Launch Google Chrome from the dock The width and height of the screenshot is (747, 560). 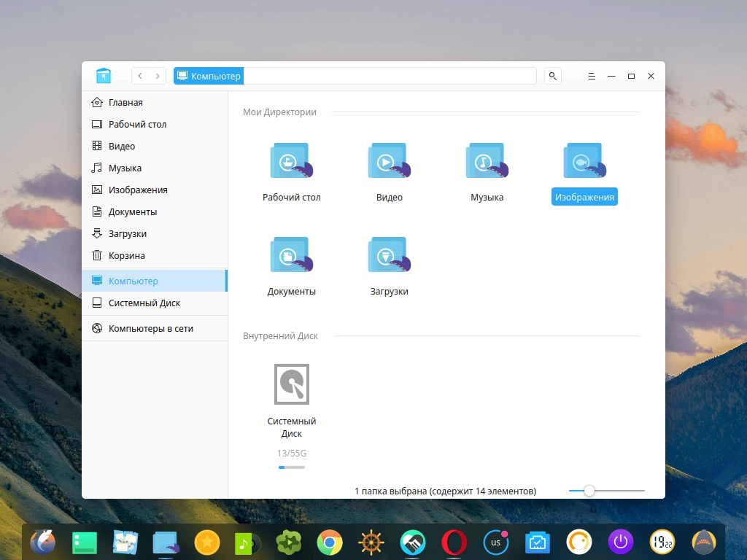(330, 542)
